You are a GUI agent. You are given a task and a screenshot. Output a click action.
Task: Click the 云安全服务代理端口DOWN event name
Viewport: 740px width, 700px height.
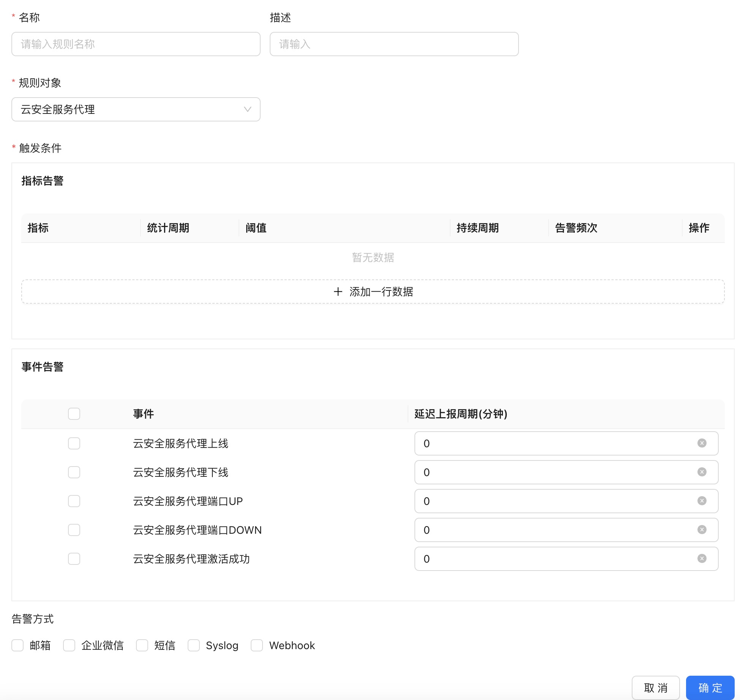pos(197,530)
